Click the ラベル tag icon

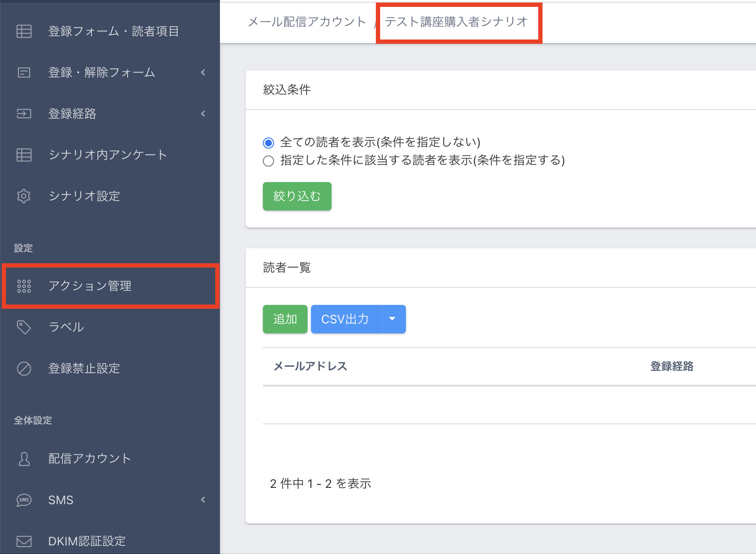[24, 327]
